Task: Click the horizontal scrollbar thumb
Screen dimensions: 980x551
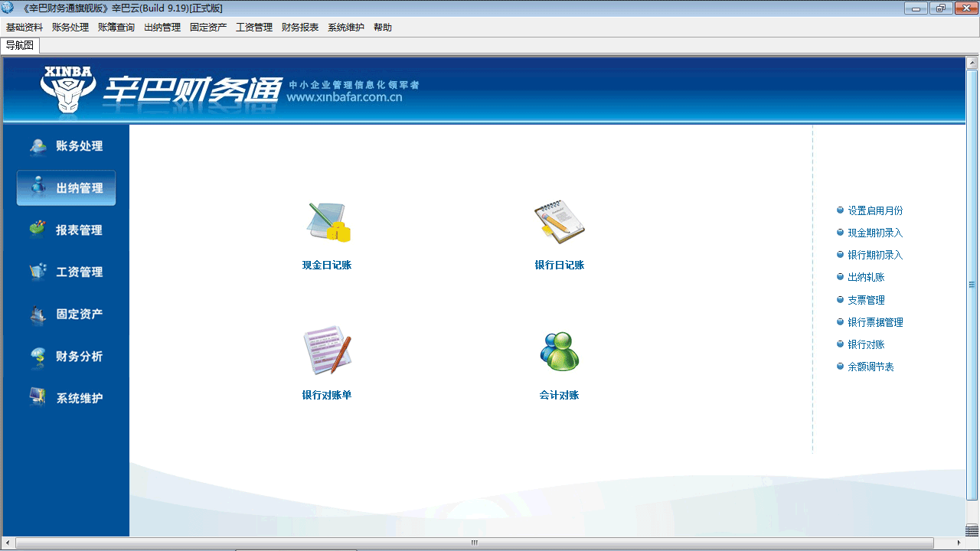Action: pyautogui.click(x=475, y=543)
